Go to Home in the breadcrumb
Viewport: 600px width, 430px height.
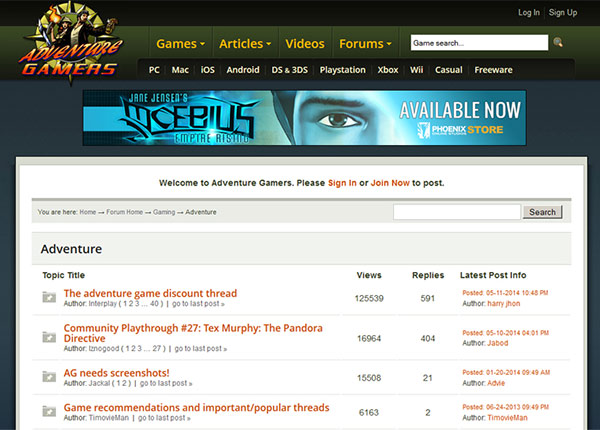pos(88,212)
